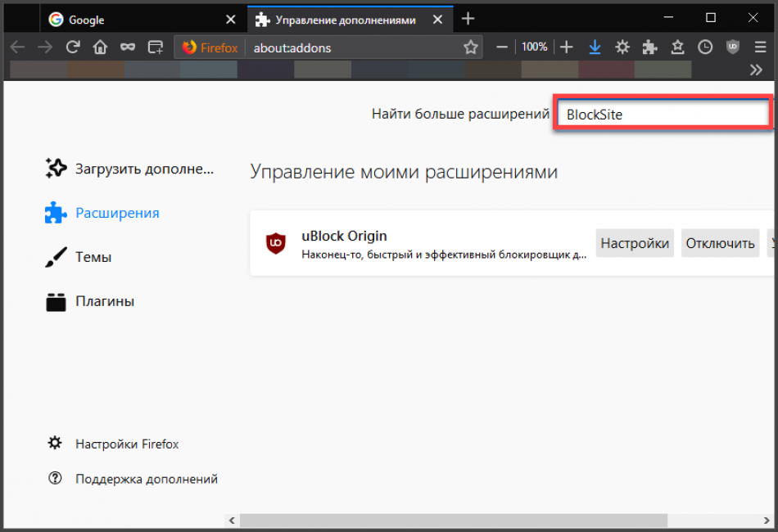778x532 pixels.
Task: Show more bookmarks with double chevron
Action: [x=756, y=70]
